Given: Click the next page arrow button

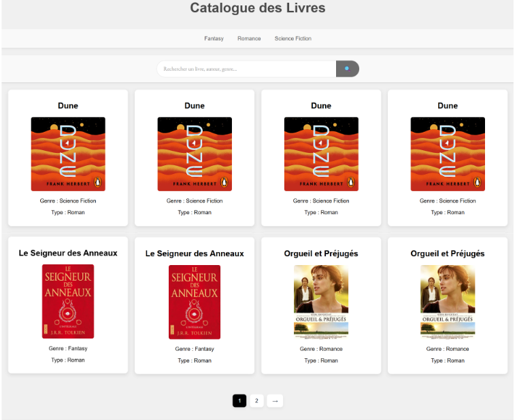Looking at the screenshot, I should pos(275,400).
